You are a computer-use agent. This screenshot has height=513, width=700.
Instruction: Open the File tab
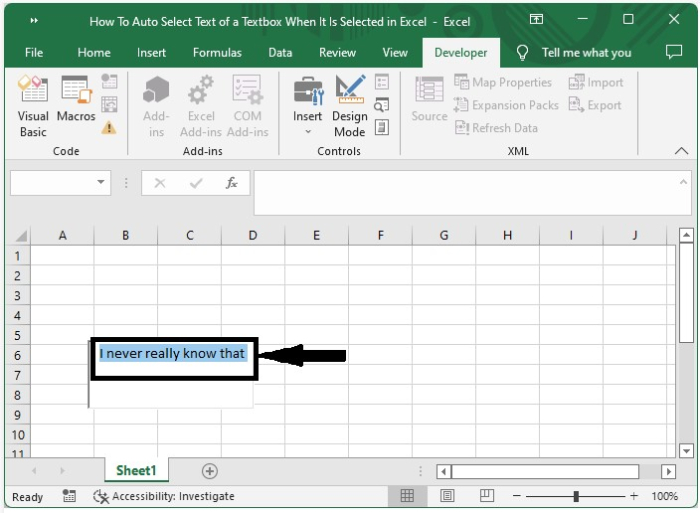coord(34,53)
